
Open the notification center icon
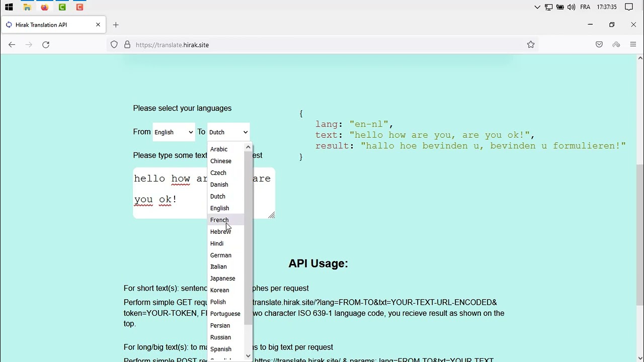coord(629,7)
